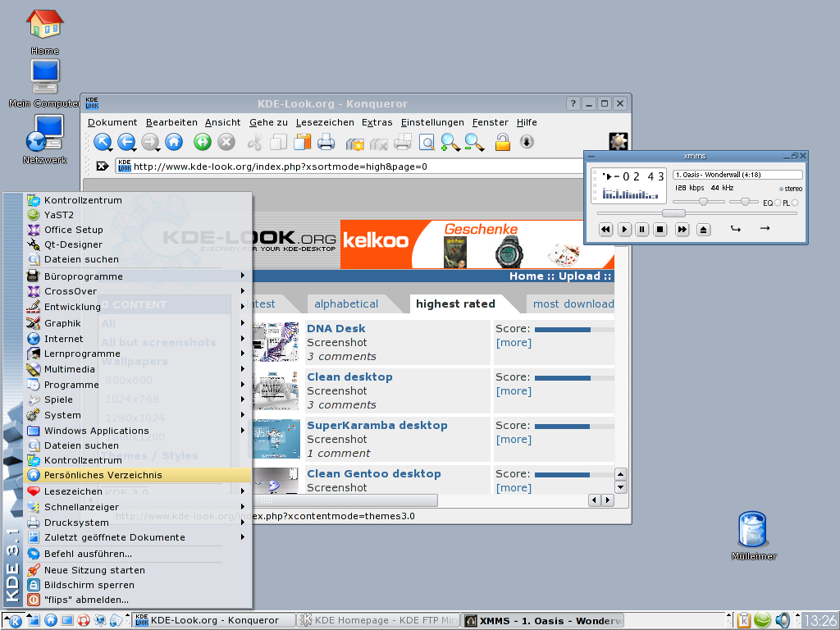Click the Home icon in Konqueror toolbar
This screenshot has width=840, height=630.
tap(174, 143)
